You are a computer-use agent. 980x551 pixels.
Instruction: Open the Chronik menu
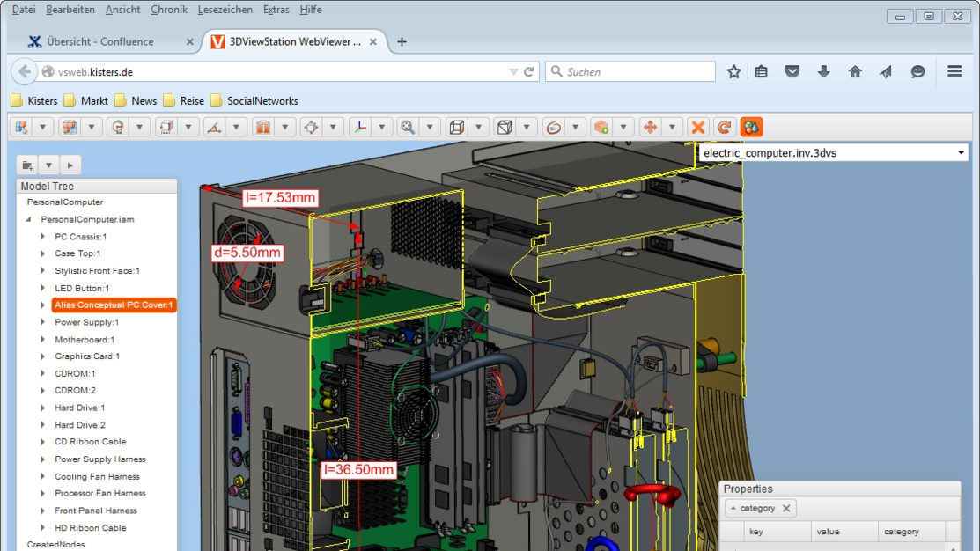[169, 10]
